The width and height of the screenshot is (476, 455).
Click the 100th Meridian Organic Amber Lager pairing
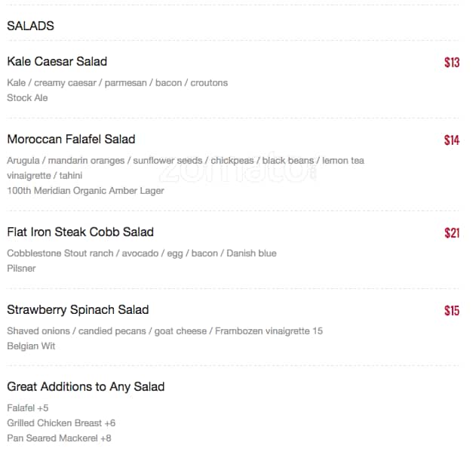point(85,190)
